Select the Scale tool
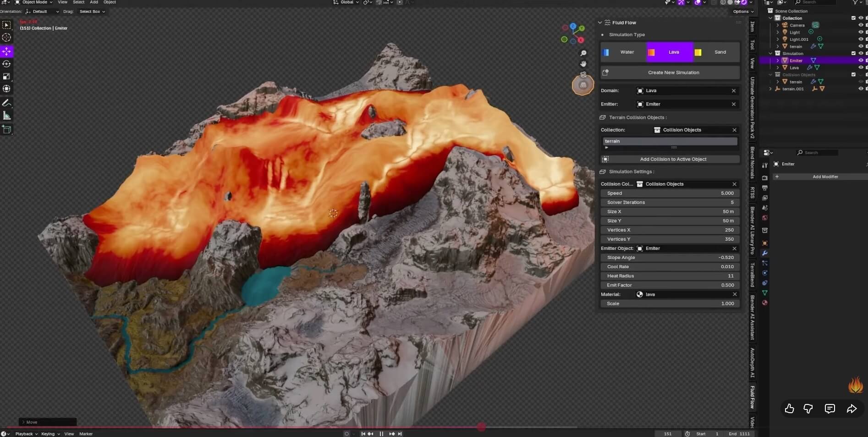This screenshot has width=868, height=437. pyautogui.click(x=6, y=76)
